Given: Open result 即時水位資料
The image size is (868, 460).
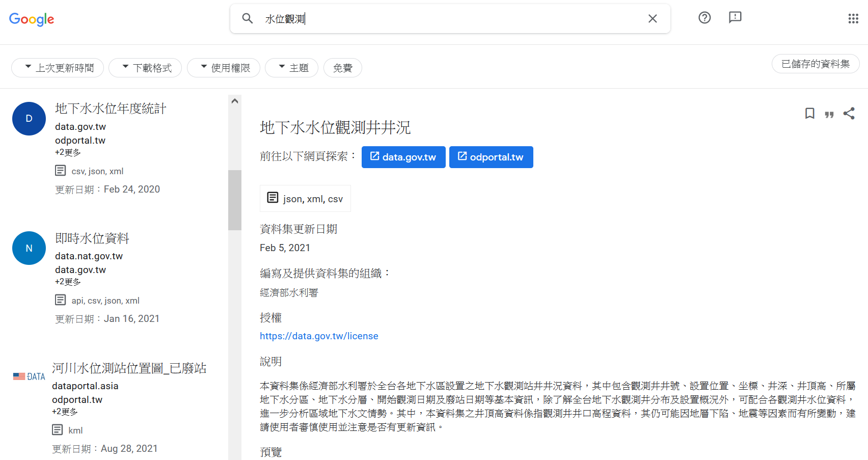Looking at the screenshot, I should 92,238.
